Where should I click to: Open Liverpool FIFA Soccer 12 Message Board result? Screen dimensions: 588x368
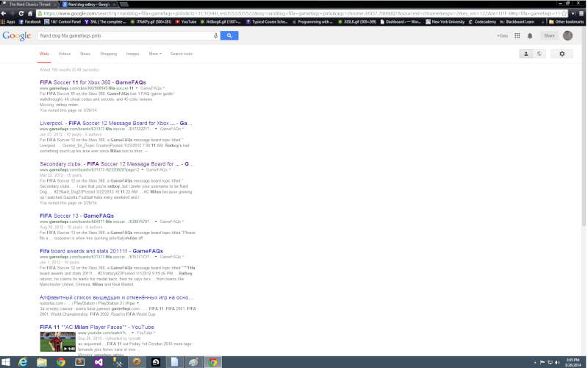[x=116, y=123]
